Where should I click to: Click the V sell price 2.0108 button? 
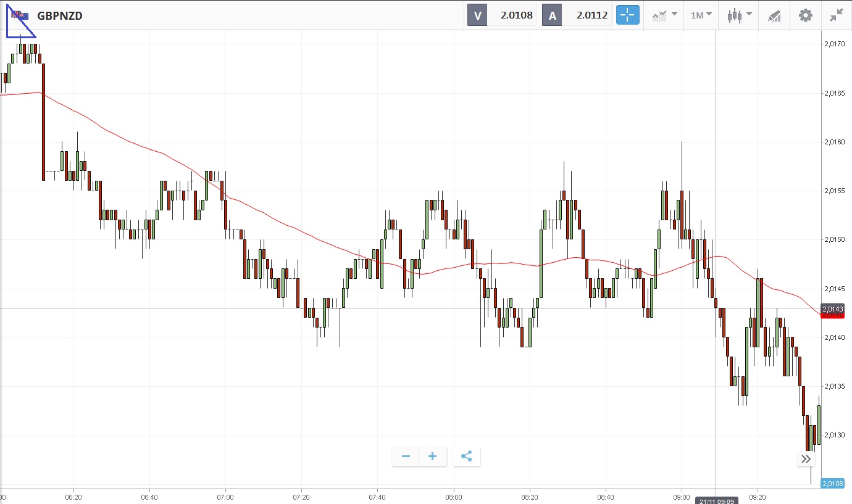(502, 15)
